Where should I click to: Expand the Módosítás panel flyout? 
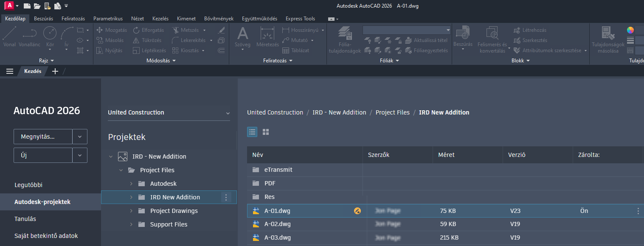click(x=161, y=61)
